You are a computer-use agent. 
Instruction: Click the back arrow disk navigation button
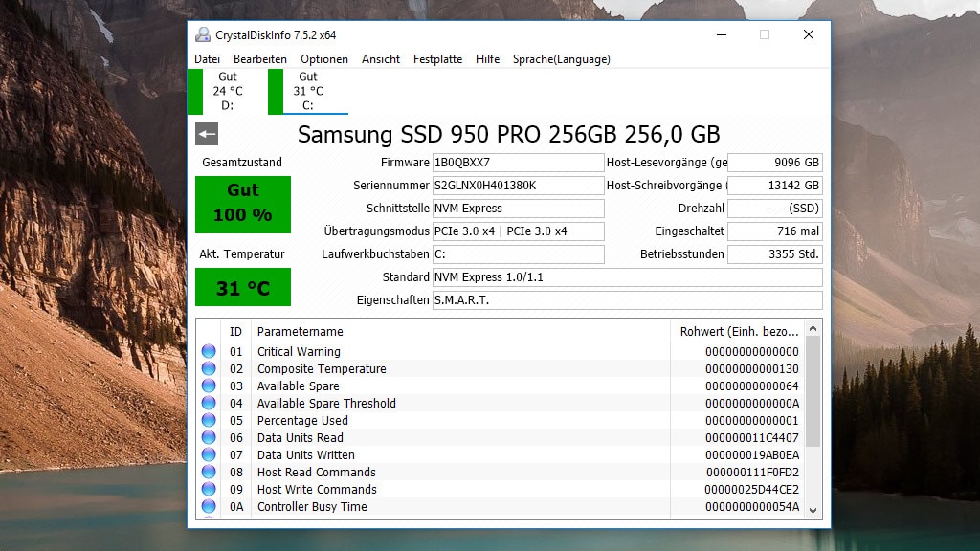tap(207, 134)
